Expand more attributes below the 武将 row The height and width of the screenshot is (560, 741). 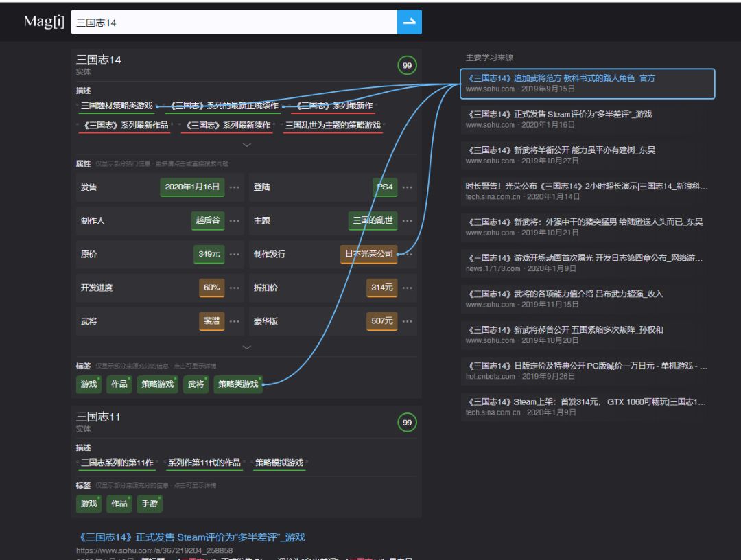tap(247, 347)
